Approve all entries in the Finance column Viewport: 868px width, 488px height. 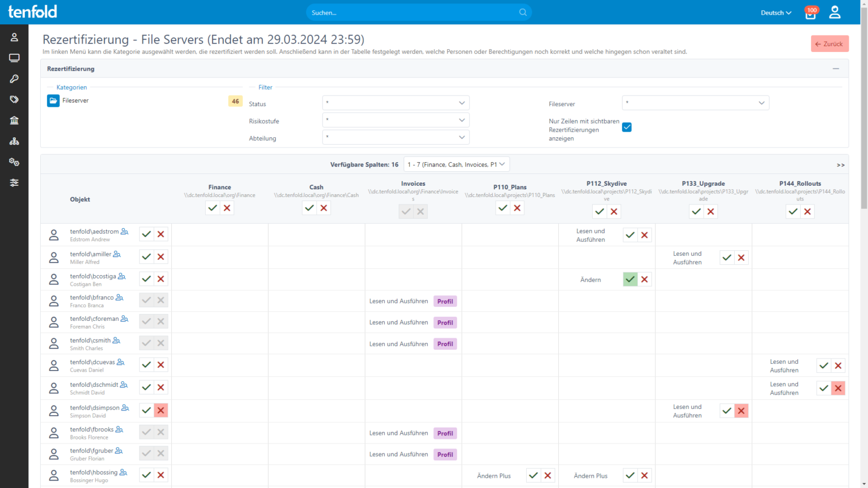212,208
